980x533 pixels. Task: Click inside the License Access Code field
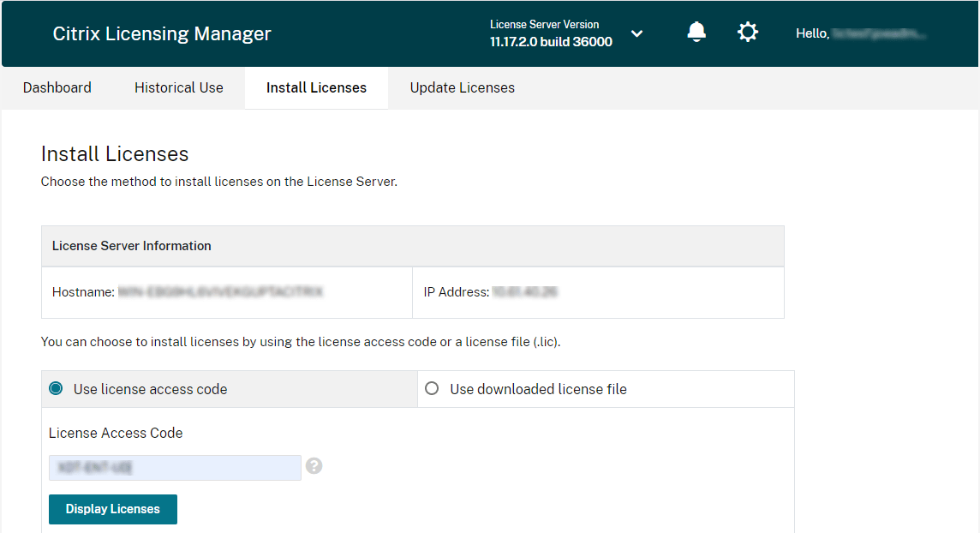[x=174, y=467]
